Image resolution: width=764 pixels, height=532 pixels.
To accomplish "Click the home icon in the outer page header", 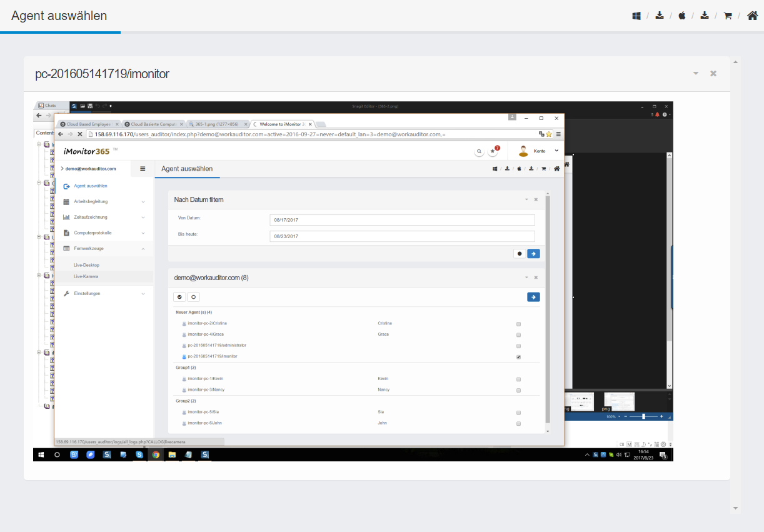I will (x=753, y=16).
